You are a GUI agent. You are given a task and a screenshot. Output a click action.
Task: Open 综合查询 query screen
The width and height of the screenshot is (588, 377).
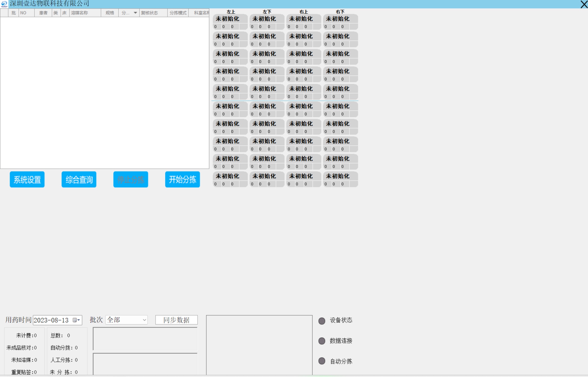click(x=79, y=180)
